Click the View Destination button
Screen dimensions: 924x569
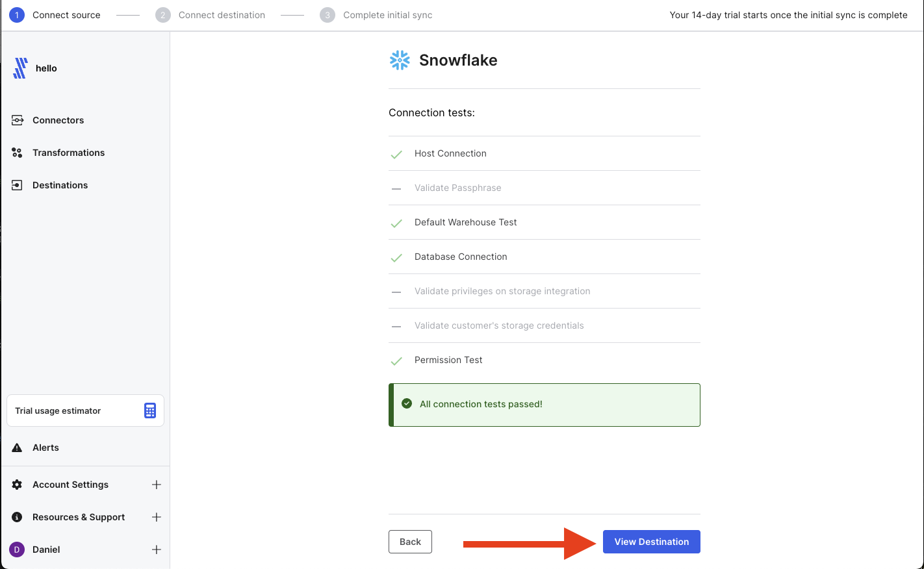[x=652, y=542]
